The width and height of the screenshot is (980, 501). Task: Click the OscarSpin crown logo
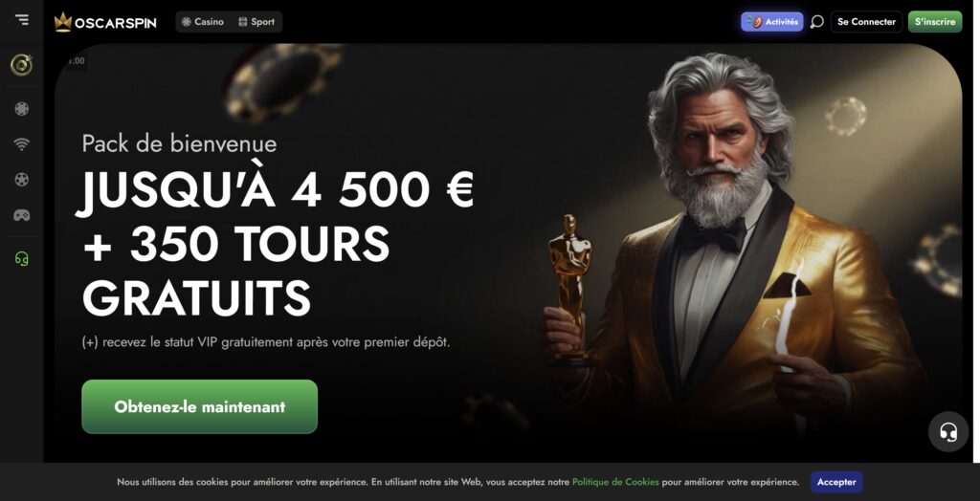105,23
